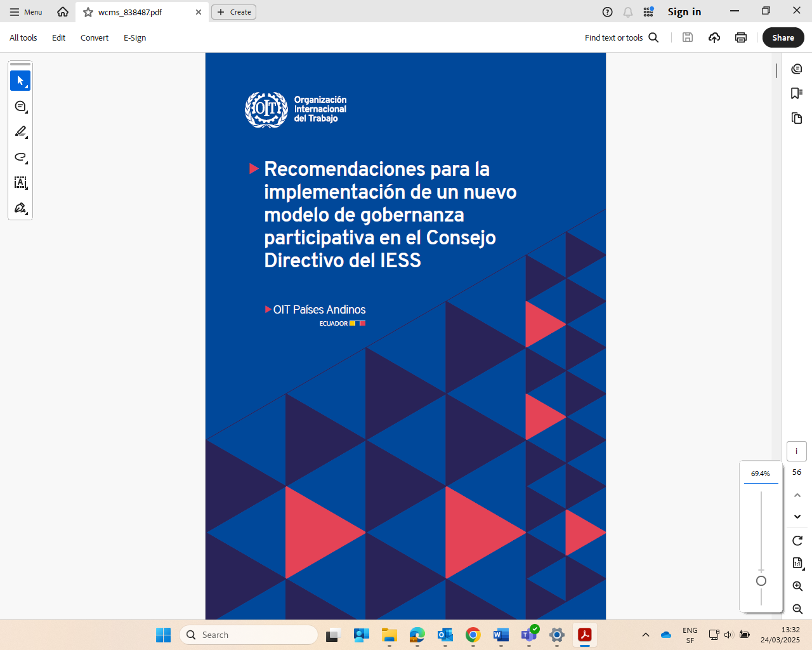Open the Help icon
Screen dimensions: 812x650
607,12
